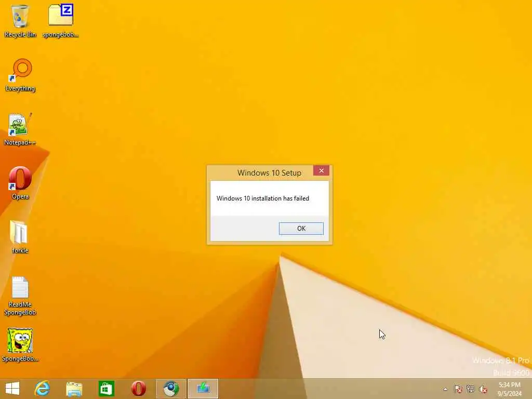Screen dimensions: 532x399
Task: Open network status tray icon
Action: 471,389
